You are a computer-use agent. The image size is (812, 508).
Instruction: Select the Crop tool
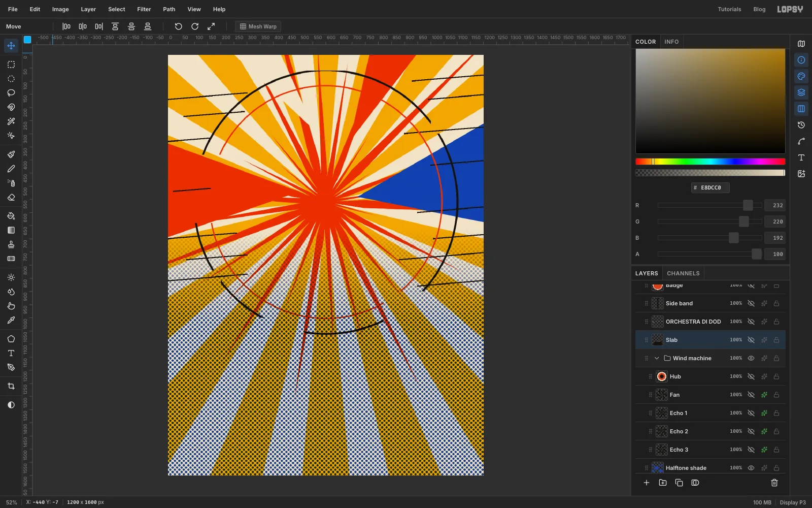(11, 386)
